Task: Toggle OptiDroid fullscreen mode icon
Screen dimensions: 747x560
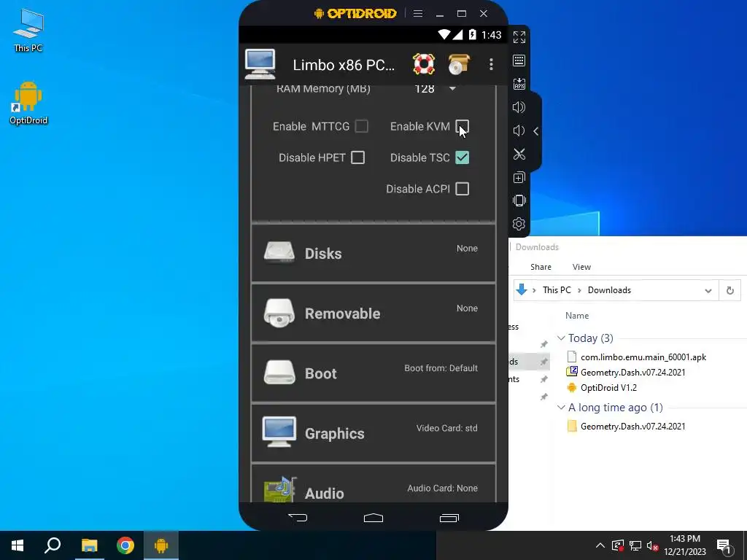Action: [519, 37]
